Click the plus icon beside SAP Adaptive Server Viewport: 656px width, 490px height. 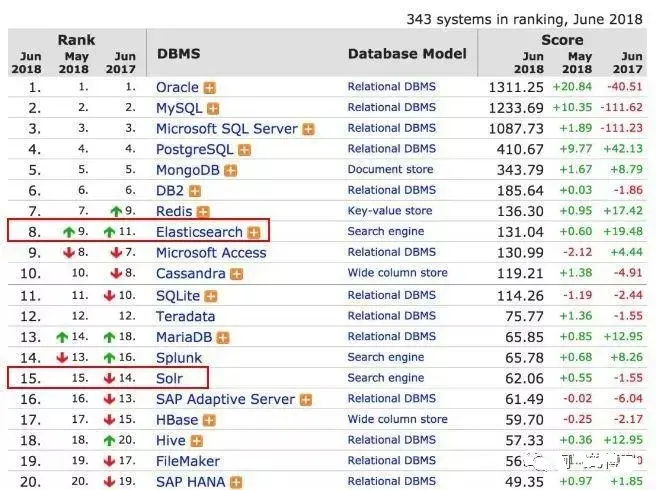coord(306,400)
